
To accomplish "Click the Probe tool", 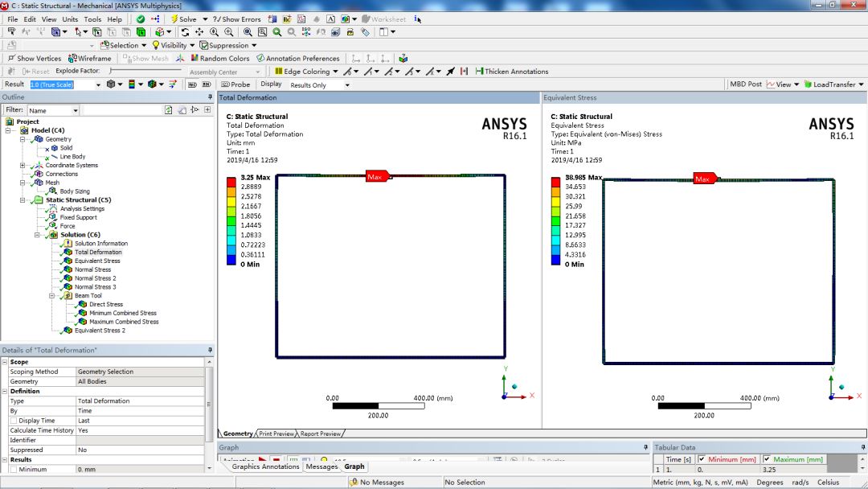I will (x=235, y=84).
